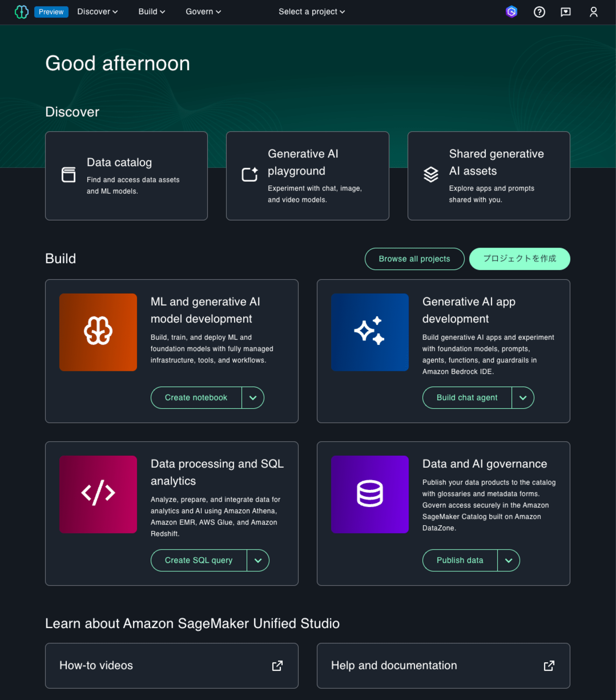
Task: Click the Create SQL query button
Action: point(198,560)
